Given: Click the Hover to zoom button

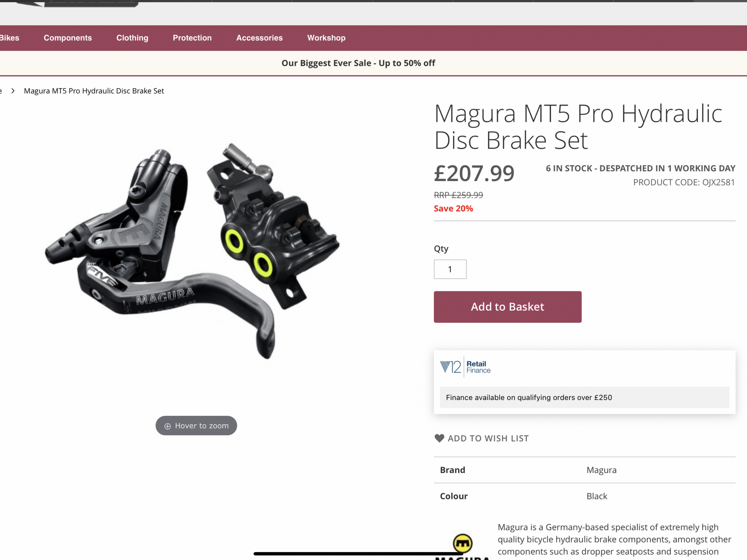Looking at the screenshot, I should click(x=196, y=426).
